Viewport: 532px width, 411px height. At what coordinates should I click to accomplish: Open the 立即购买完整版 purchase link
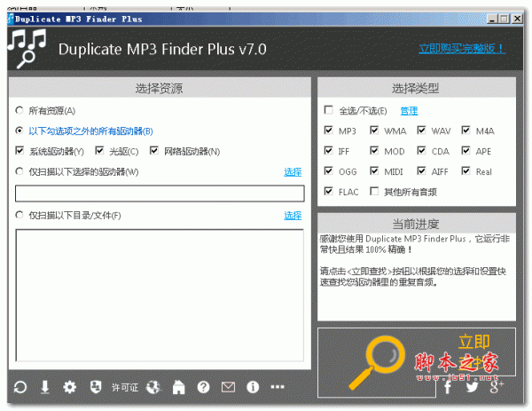(462, 49)
